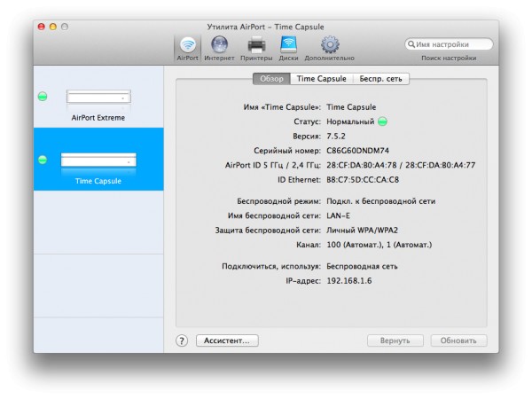Switch to the Time Capsule tab
This screenshot has width=532, height=399.
(322, 79)
